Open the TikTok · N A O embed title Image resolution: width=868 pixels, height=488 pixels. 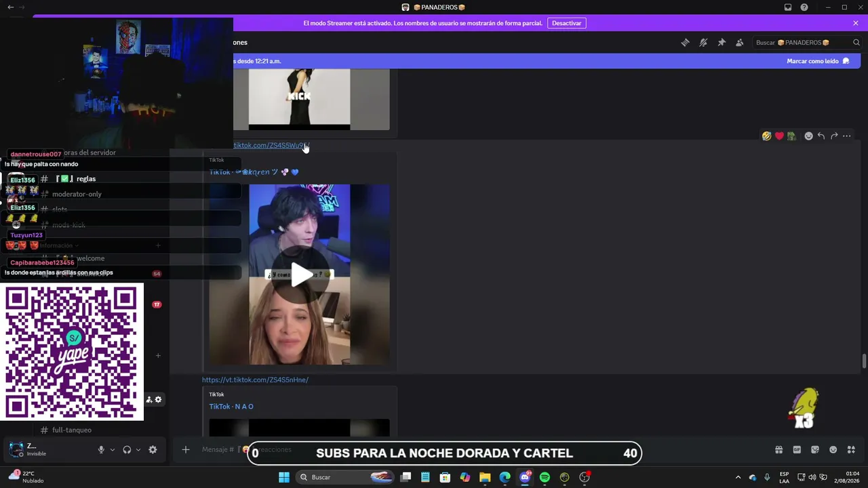[231, 407]
